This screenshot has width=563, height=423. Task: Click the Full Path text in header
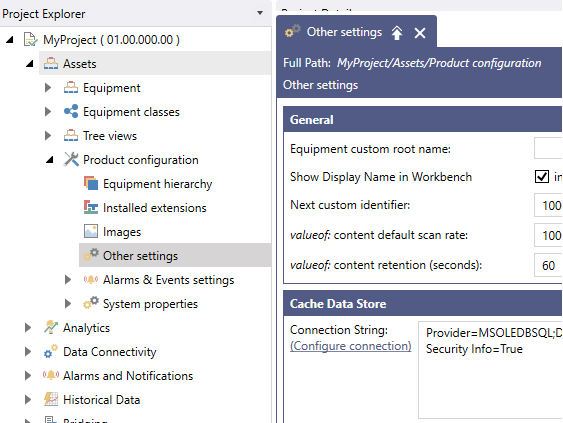pyautogui.click(x=412, y=63)
